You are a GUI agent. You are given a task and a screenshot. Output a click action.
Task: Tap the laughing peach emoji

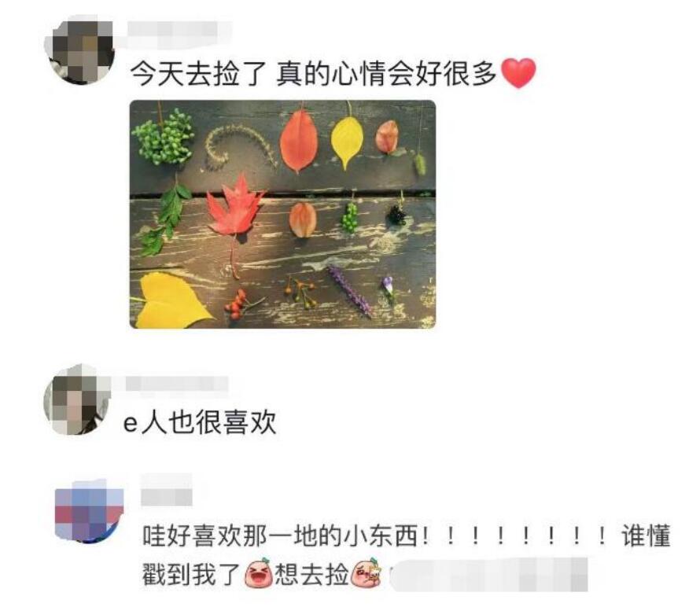259,573
